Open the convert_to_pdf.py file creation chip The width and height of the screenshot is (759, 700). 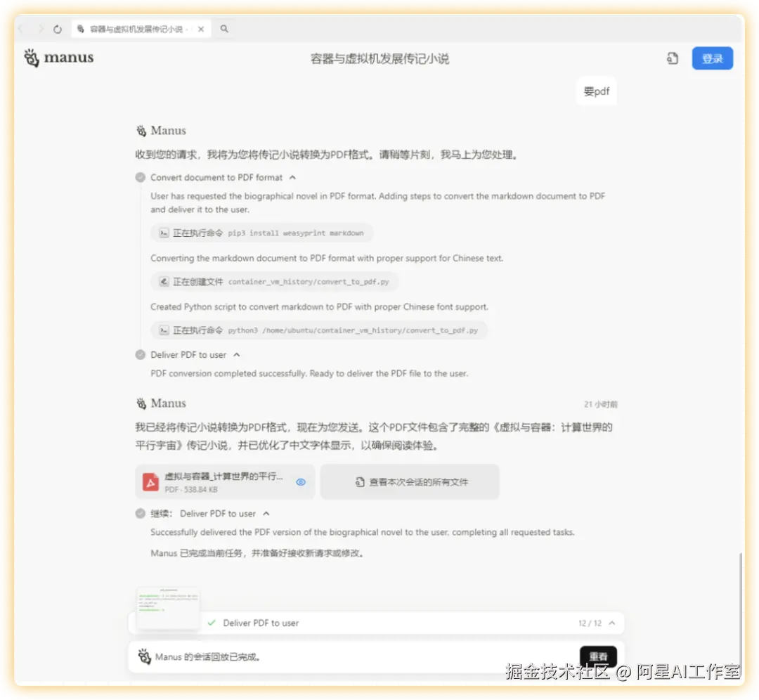pyautogui.click(x=275, y=282)
